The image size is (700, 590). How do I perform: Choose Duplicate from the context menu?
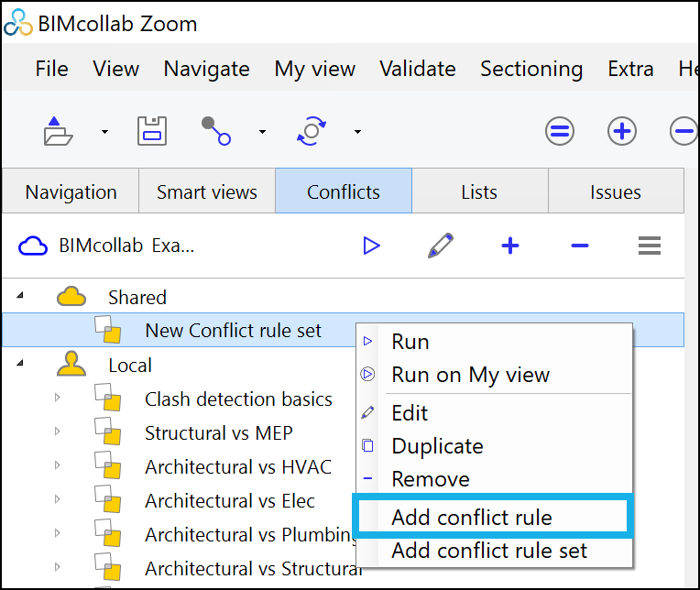pos(495,446)
